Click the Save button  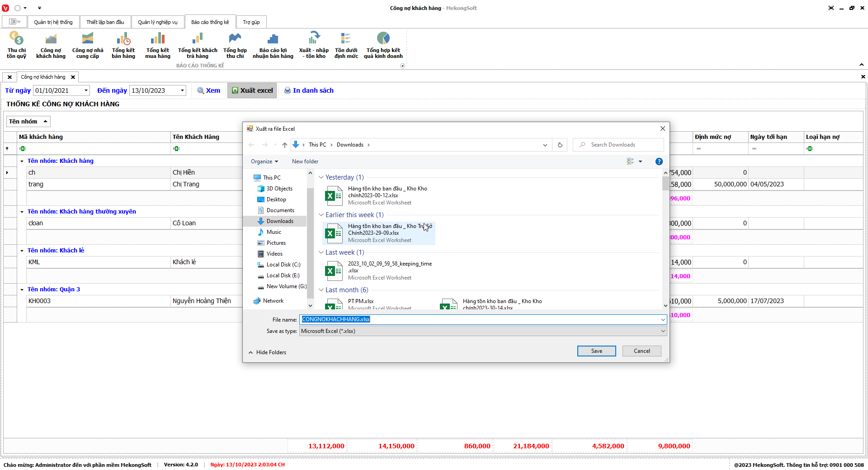[x=596, y=351]
